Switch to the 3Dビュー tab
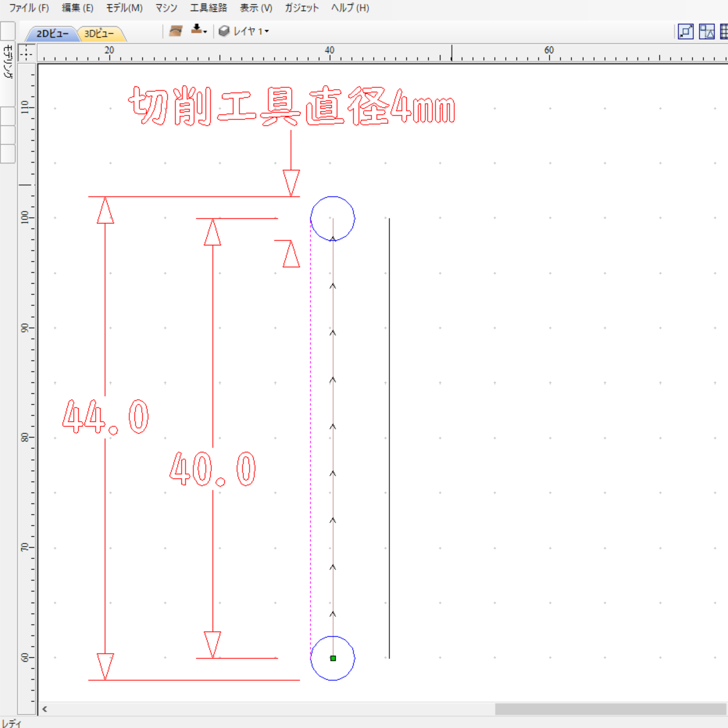 coord(100,33)
